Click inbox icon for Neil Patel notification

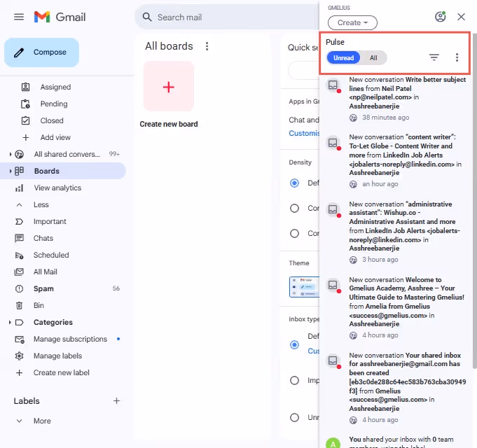tap(333, 85)
